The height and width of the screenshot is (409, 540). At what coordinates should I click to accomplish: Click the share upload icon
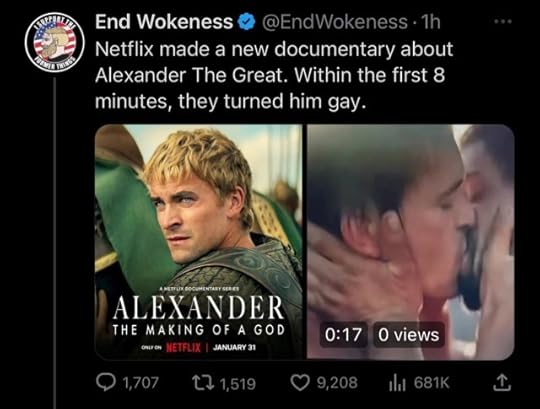pyautogui.click(x=502, y=383)
